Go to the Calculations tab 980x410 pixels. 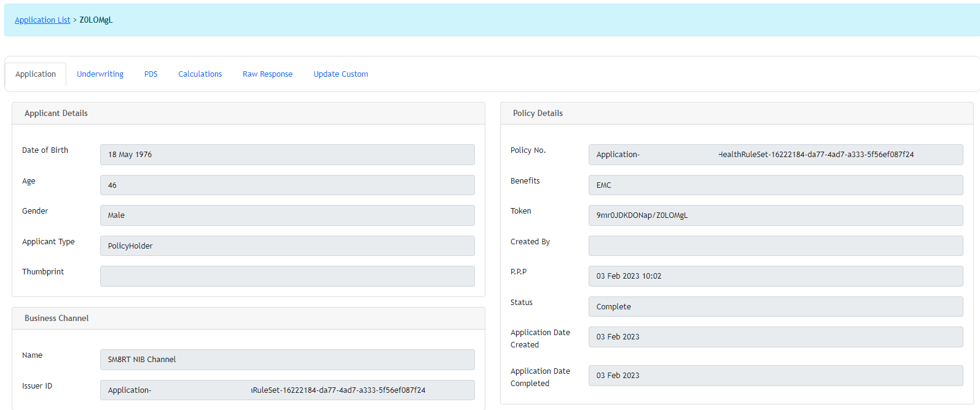click(200, 74)
